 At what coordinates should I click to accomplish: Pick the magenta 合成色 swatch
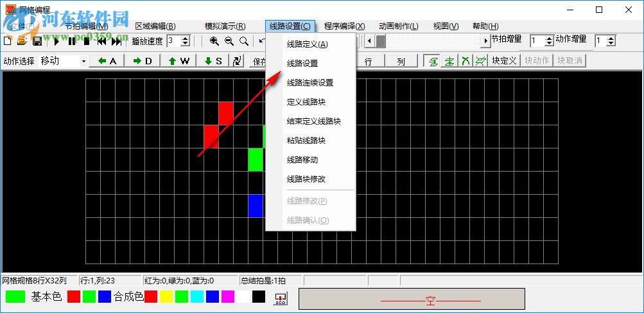[227, 296]
